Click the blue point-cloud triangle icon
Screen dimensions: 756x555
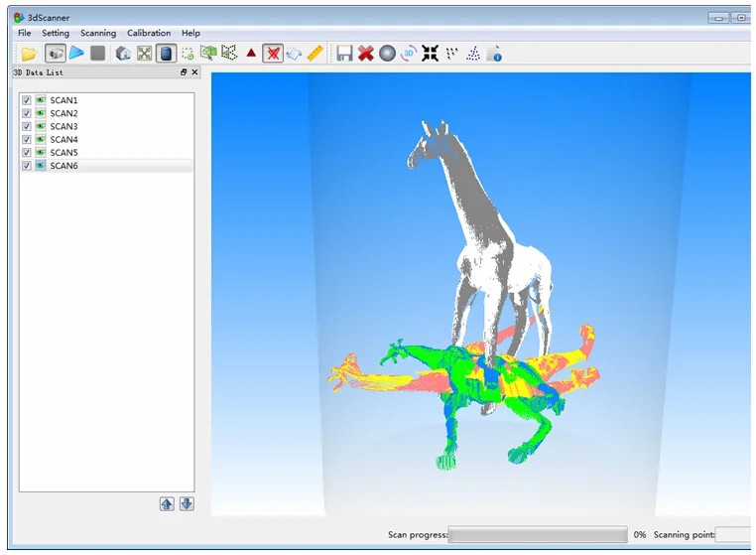(x=473, y=53)
